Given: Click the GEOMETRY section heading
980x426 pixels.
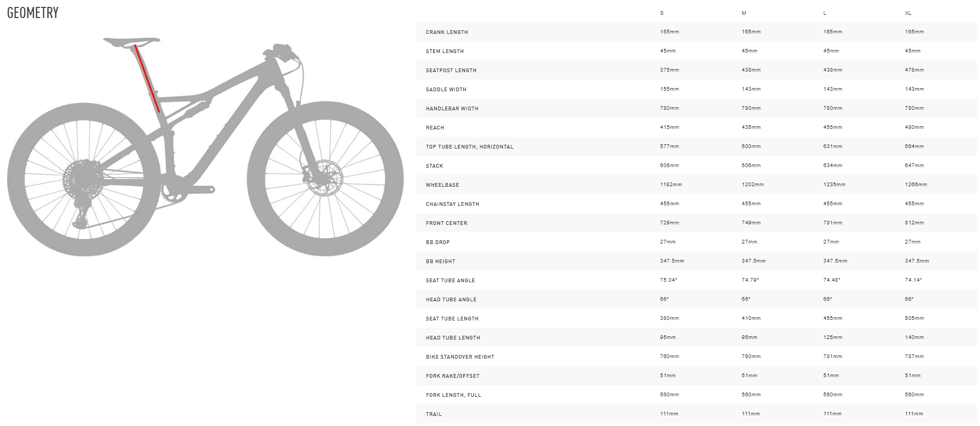Looking at the screenshot, I should (33, 13).
